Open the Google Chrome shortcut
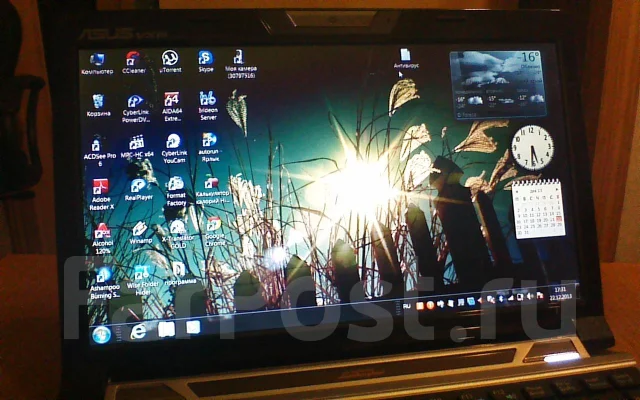 click(x=214, y=232)
